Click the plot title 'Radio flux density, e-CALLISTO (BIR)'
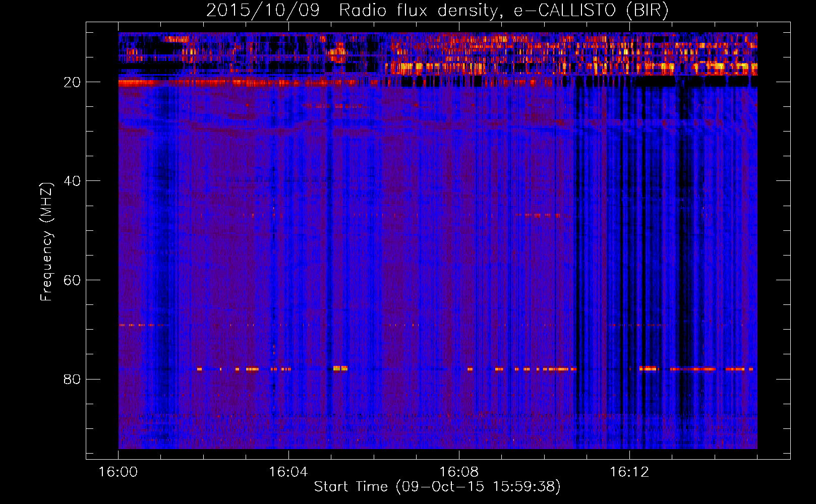Image resolution: width=816 pixels, height=504 pixels. pos(503,11)
